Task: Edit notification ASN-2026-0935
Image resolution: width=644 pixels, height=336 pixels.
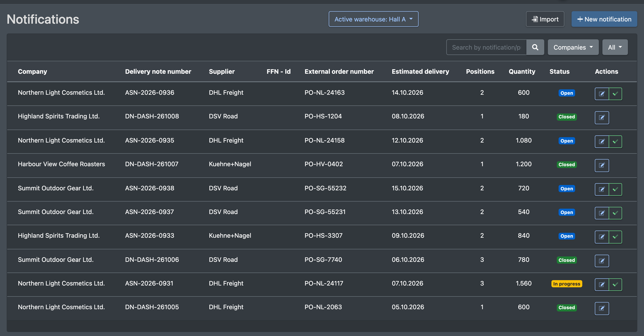Action: [x=602, y=142]
